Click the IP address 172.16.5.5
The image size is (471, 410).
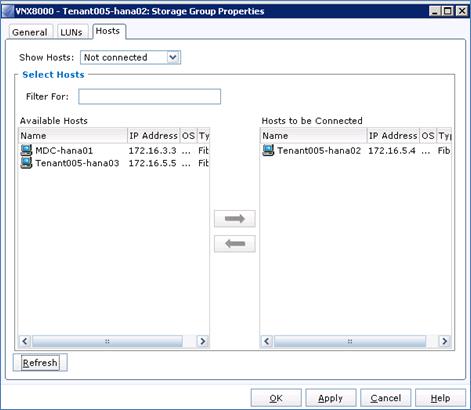(x=152, y=163)
